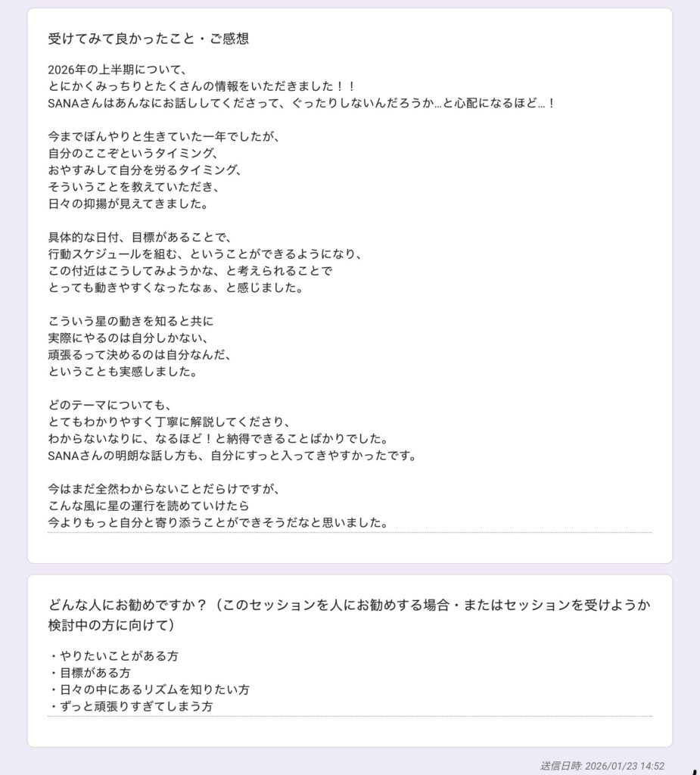Click the line SANAさんの明朗な話し方も

coord(233,456)
